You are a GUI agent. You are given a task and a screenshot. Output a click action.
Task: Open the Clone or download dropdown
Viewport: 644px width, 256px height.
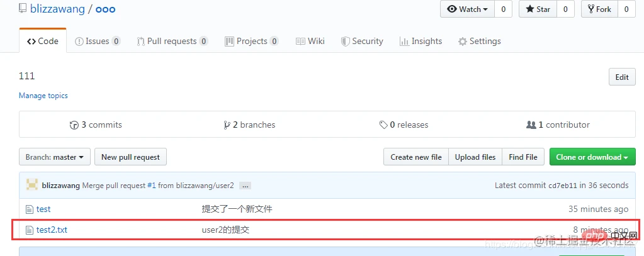tap(592, 157)
